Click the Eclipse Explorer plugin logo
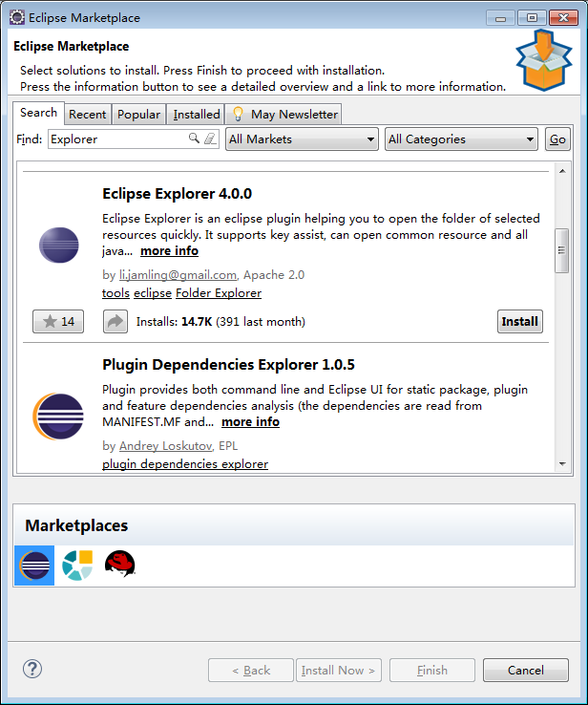Screen dimensions: 588x705 click(x=58, y=246)
